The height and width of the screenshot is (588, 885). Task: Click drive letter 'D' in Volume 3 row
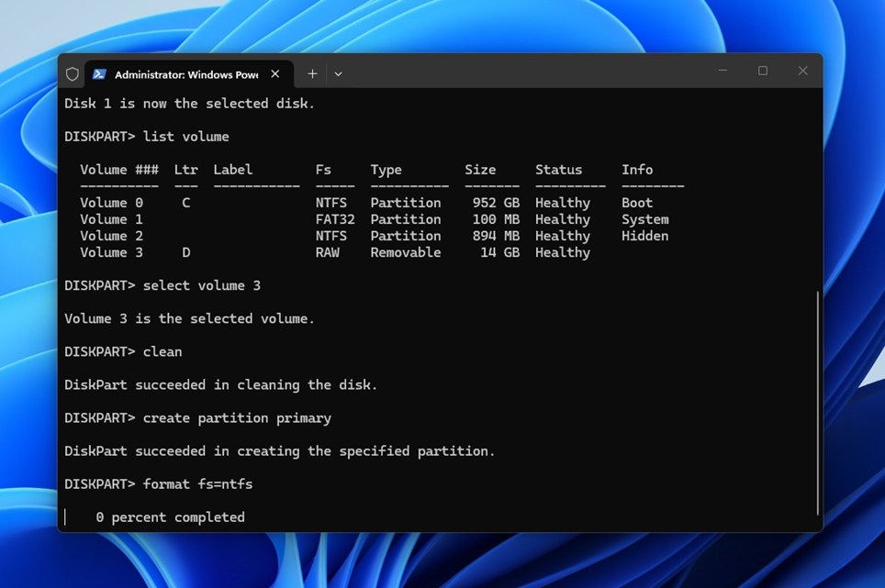(185, 252)
